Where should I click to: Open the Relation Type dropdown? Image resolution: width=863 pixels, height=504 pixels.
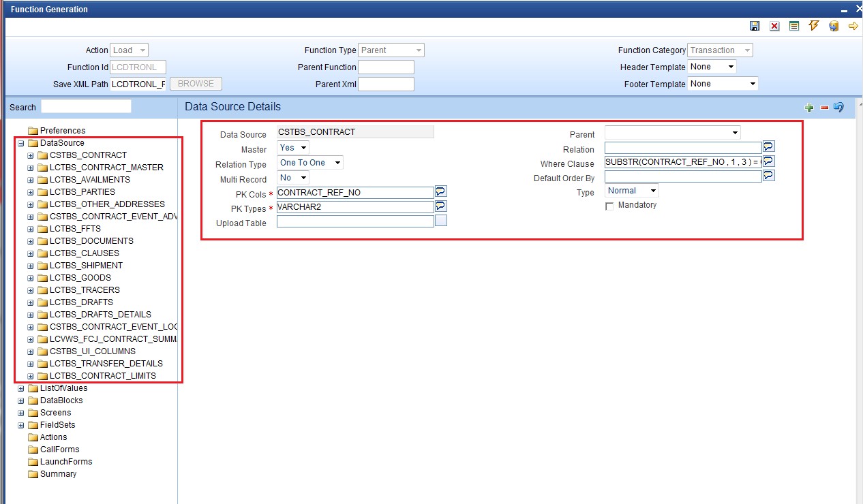point(310,163)
